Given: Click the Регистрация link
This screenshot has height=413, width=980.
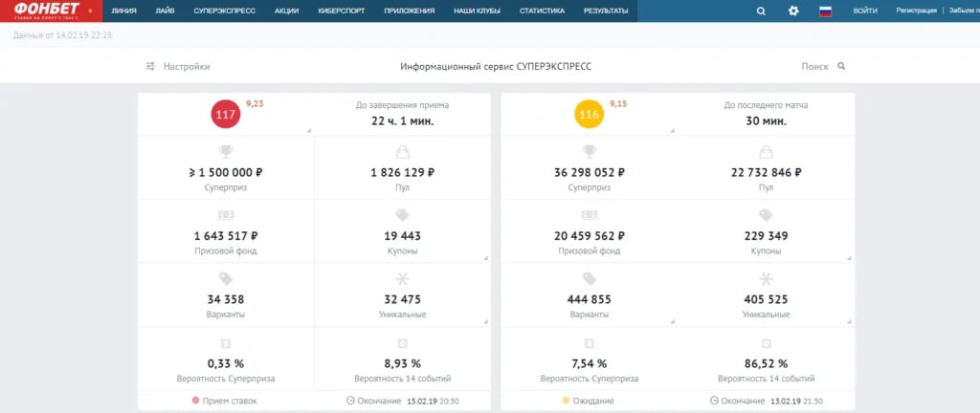Looking at the screenshot, I should [x=916, y=11].
